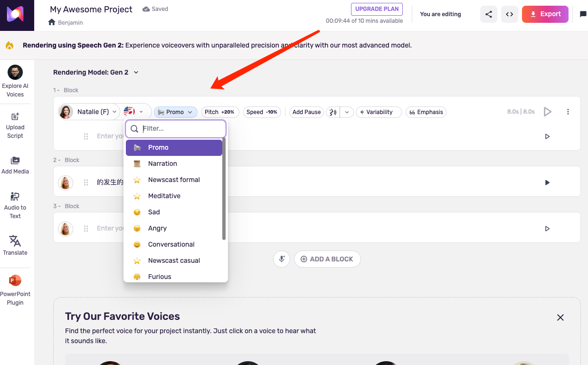Choose the Angry voice style

pos(157,228)
